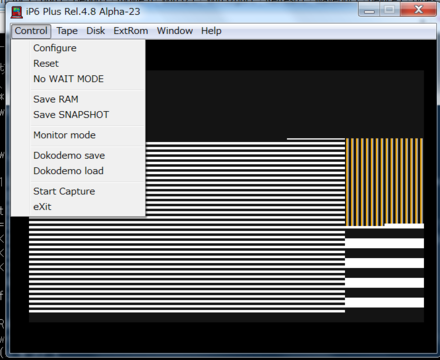Choose Configure from the Control menu
This screenshot has width=440, height=360.
(78, 48)
